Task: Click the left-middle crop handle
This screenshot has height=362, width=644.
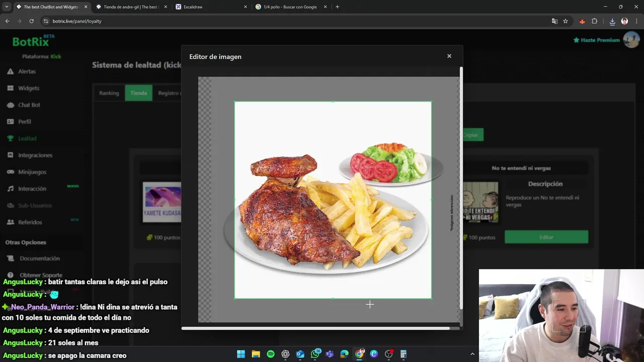Action: (x=235, y=200)
